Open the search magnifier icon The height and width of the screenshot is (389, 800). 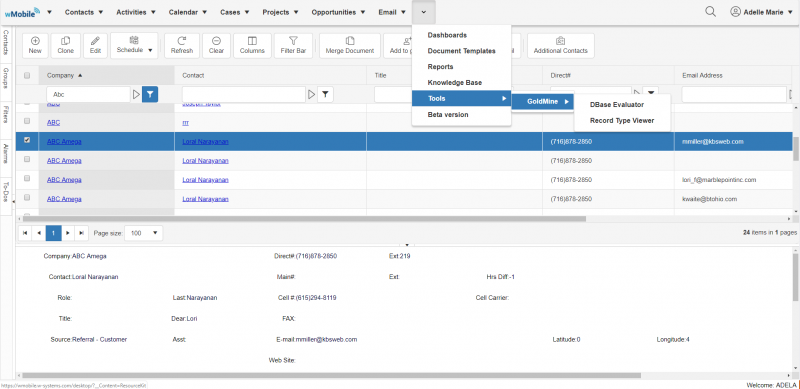pos(710,12)
